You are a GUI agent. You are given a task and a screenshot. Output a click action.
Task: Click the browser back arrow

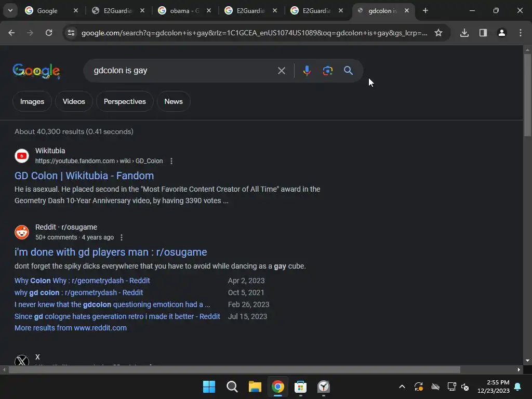click(x=11, y=33)
